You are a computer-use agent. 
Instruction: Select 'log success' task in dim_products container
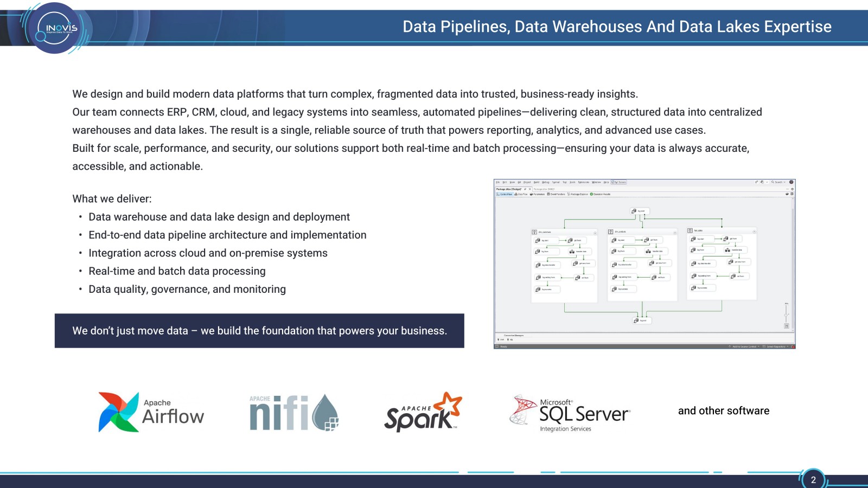tap(623, 289)
